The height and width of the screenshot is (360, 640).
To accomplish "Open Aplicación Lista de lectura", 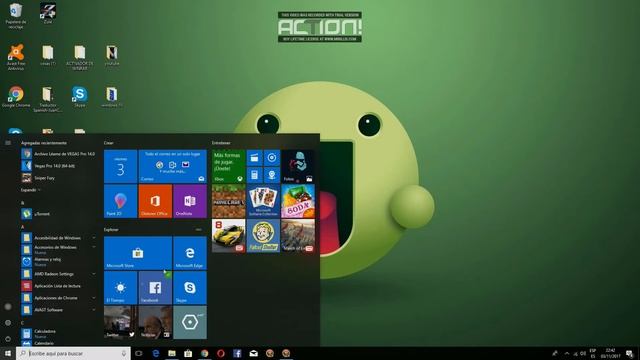I will point(58,286).
